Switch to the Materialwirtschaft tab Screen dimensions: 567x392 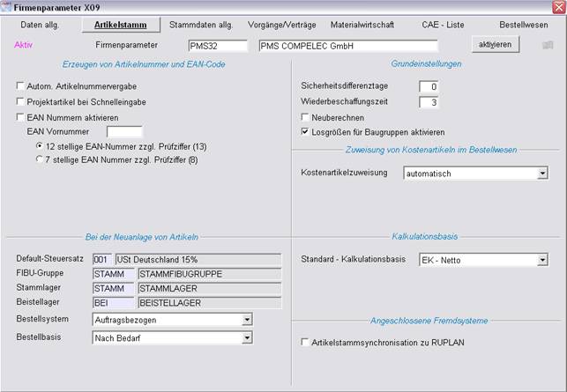pyautogui.click(x=362, y=25)
